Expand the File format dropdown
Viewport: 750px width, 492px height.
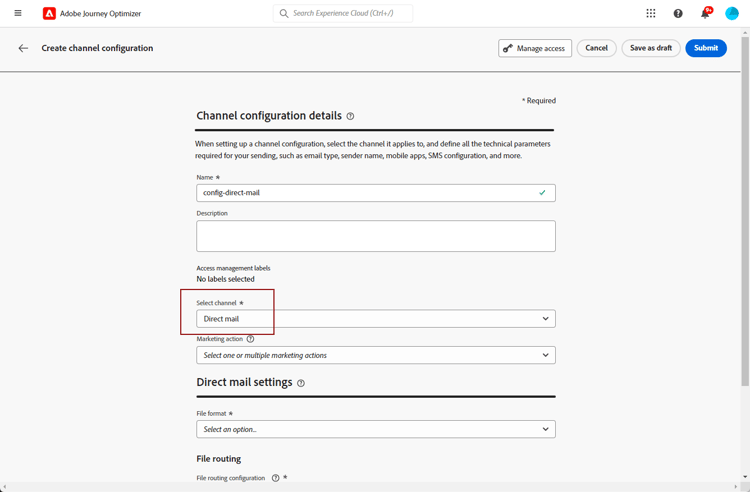[x=375, y=429]
